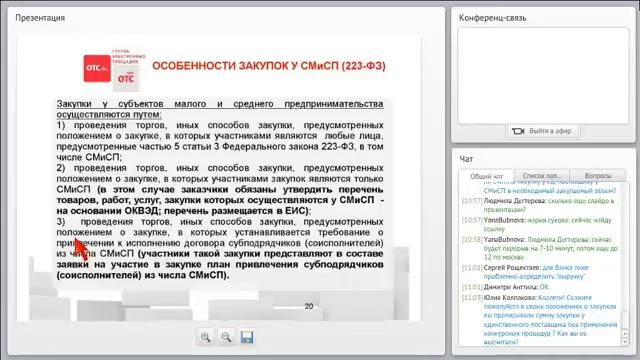
Task: Zoom out of the presentation slide
Action: (226, 337)
